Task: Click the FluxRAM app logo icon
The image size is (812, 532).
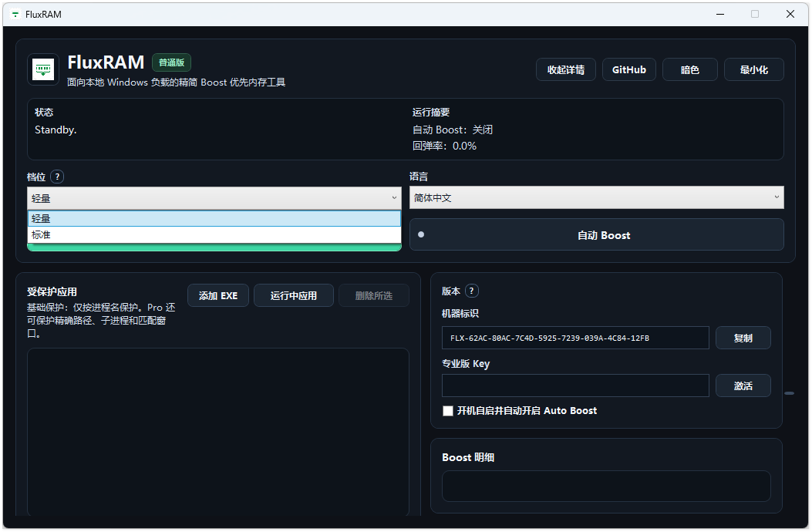Action: click(43, 69)
